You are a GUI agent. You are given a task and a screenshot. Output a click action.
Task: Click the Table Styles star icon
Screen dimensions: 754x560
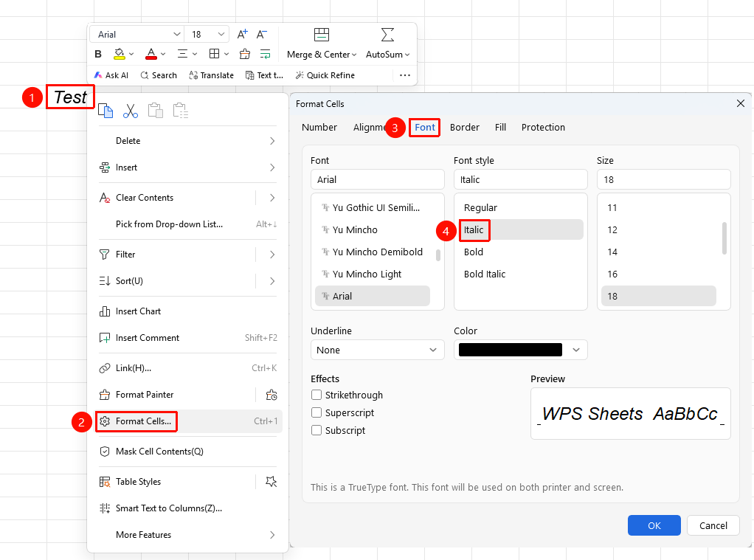point(271,482)
